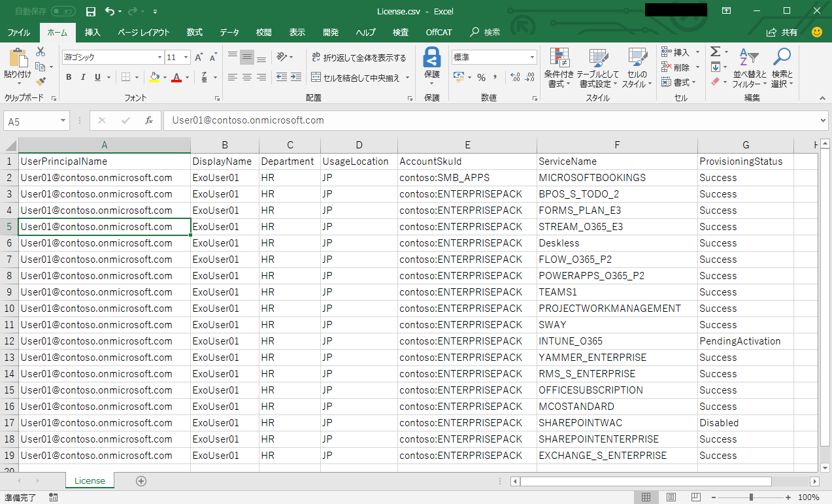The image size is (832, 504).
Task: Switch to Page Break Preview in status bar
Action: pos(695,497)
